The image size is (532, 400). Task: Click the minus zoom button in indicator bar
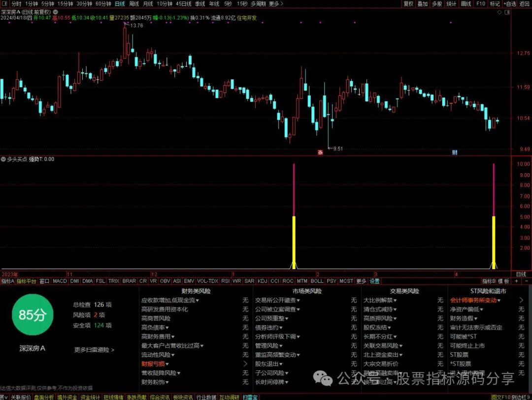[x=527, y=281]
